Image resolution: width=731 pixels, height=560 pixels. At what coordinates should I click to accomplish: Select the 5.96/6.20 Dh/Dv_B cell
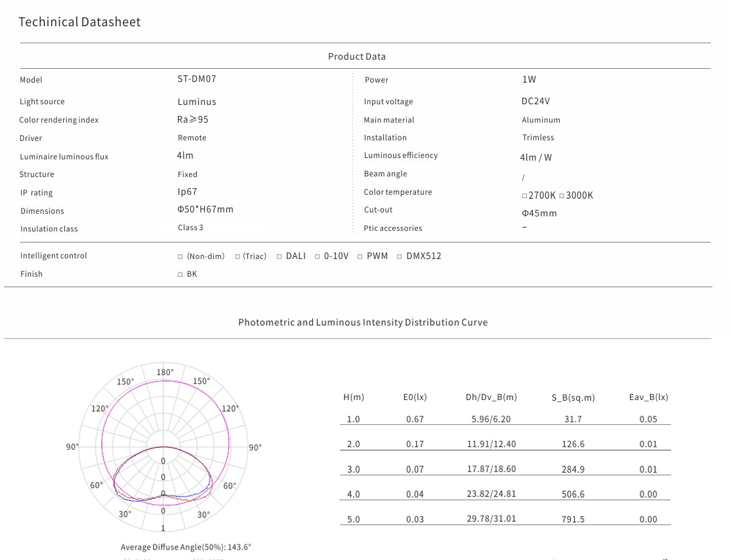(x=491, y=420)
